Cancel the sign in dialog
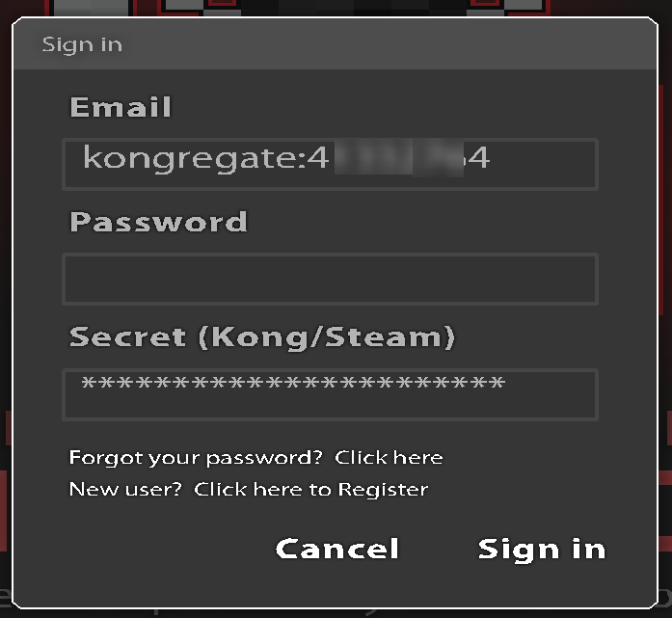672x618 pixels. click(337, 549)
